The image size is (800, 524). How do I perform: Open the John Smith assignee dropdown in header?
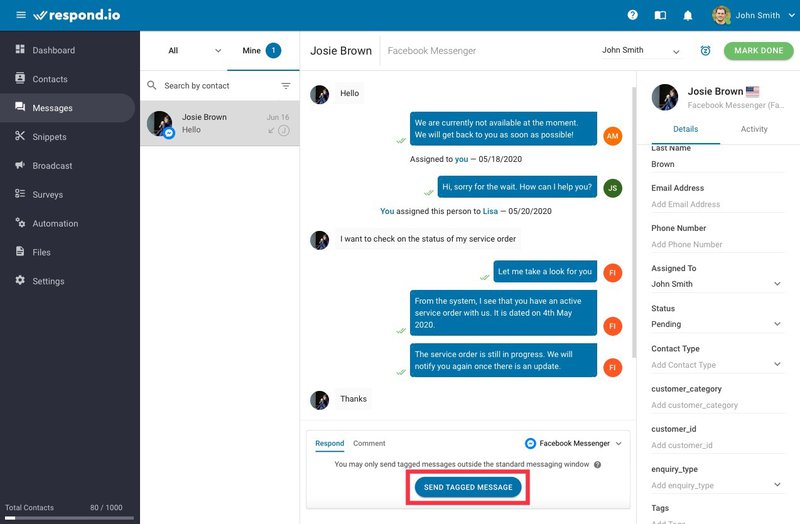[x=641, y=50]
